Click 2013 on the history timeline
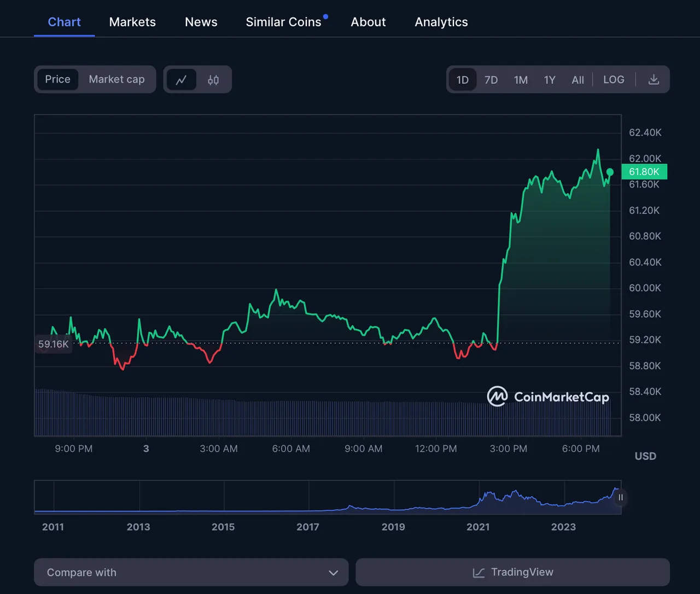Viewport: 700px width, 594px height. point(138,527)
